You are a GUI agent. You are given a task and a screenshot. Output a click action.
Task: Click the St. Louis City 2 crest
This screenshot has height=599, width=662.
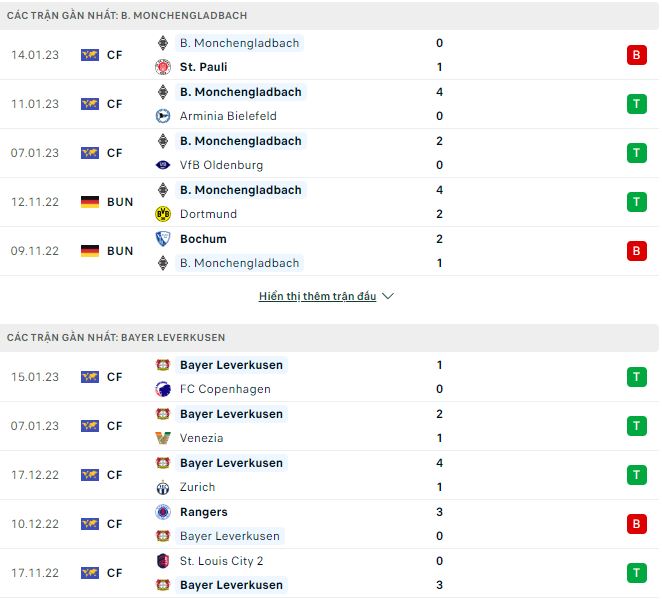[163, 561]
